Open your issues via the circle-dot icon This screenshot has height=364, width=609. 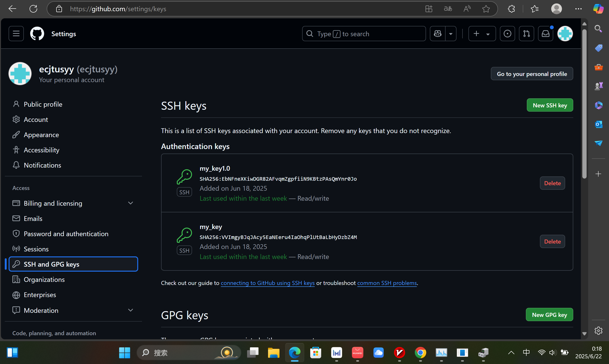pos(507,33)
